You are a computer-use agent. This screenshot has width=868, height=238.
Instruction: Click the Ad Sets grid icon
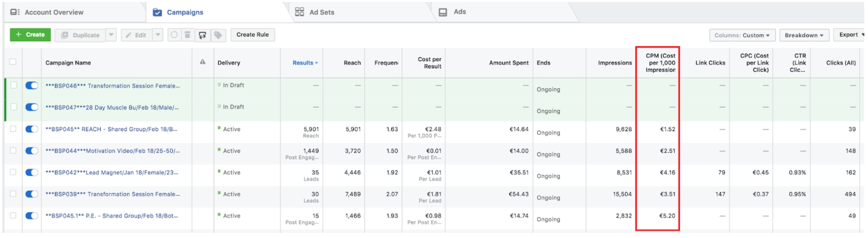(x=299, y=12)
